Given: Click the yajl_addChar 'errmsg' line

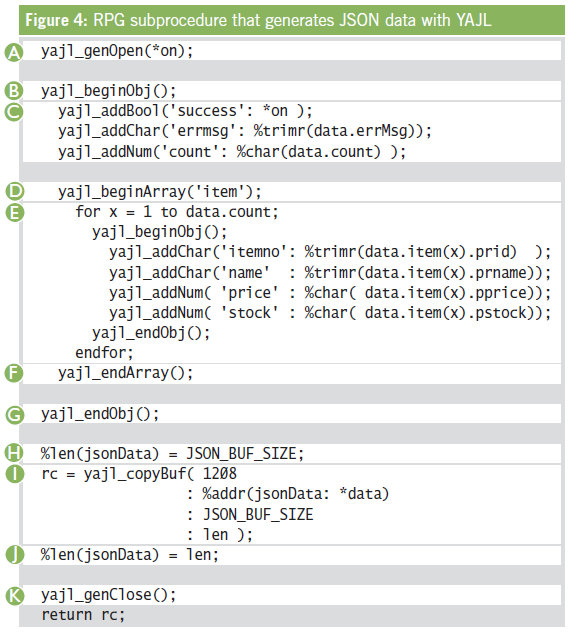Looking at the screenshot, I should [245, 131].
